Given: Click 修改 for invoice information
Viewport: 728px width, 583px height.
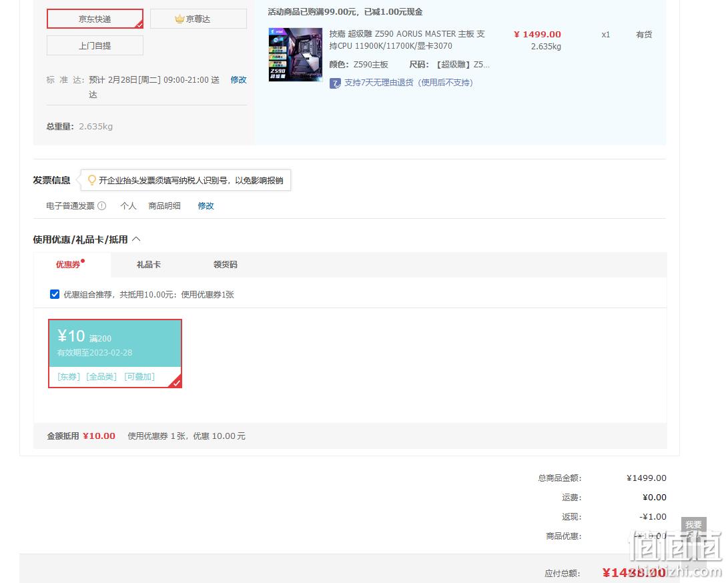Looking at the screenshot, I should [206, 205].
